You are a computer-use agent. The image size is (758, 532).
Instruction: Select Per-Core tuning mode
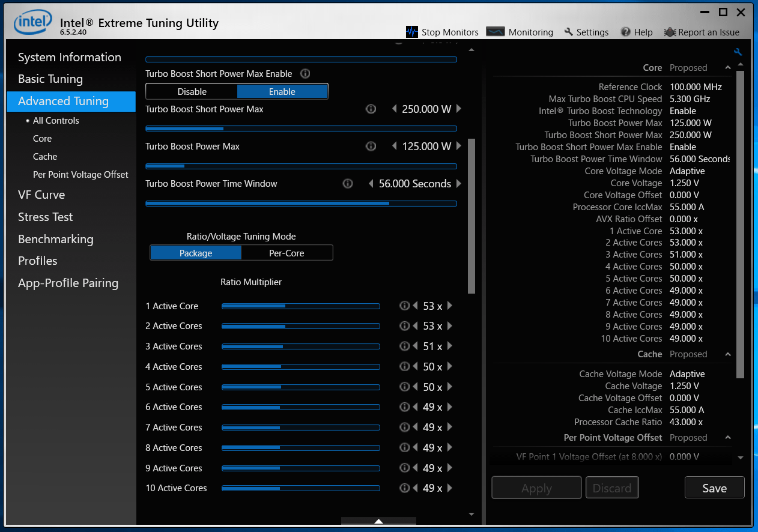pos(287,253)
